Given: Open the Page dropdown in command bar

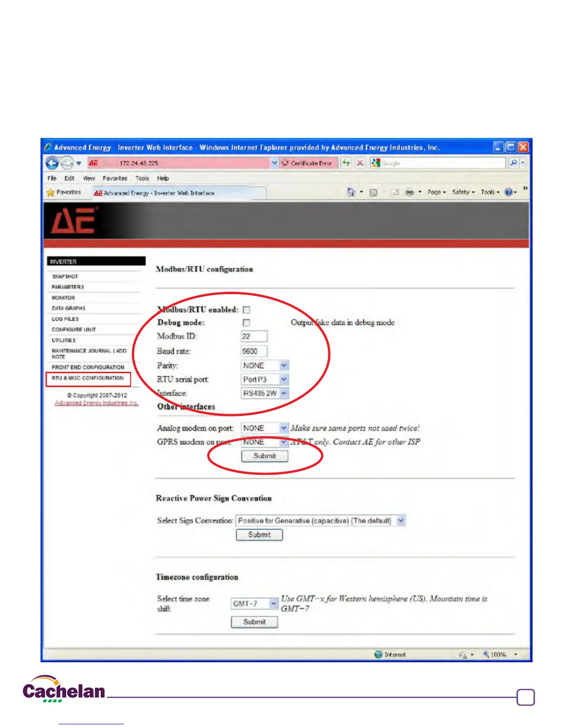Looking at the screenshot, I should (x=437, y=193).
